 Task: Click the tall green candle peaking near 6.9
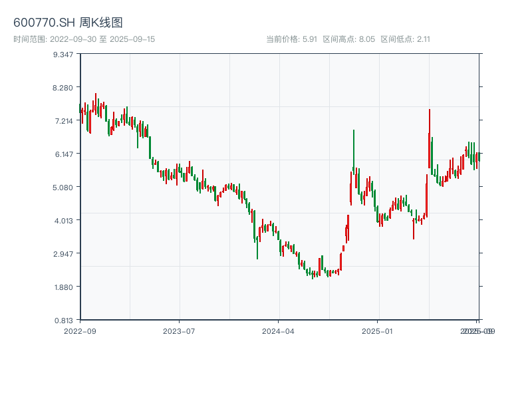354,152
